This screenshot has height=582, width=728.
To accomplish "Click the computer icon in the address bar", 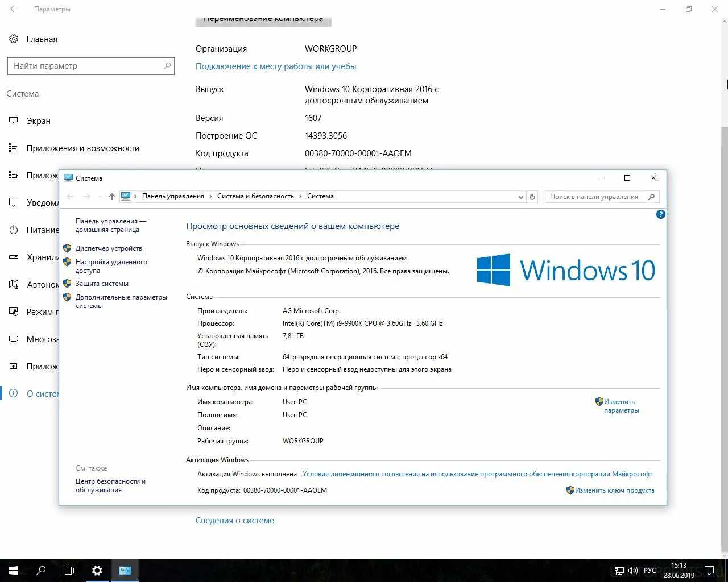I will click(x=126, y=196).
